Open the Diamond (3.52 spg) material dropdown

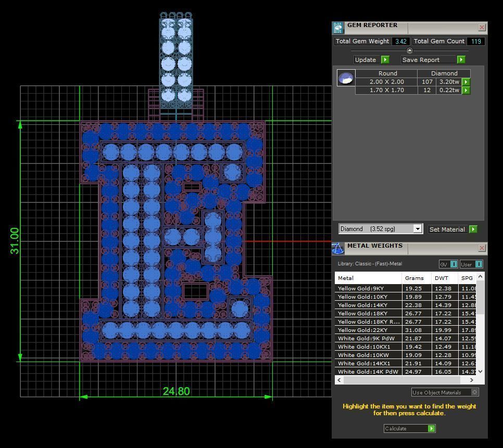381,229
